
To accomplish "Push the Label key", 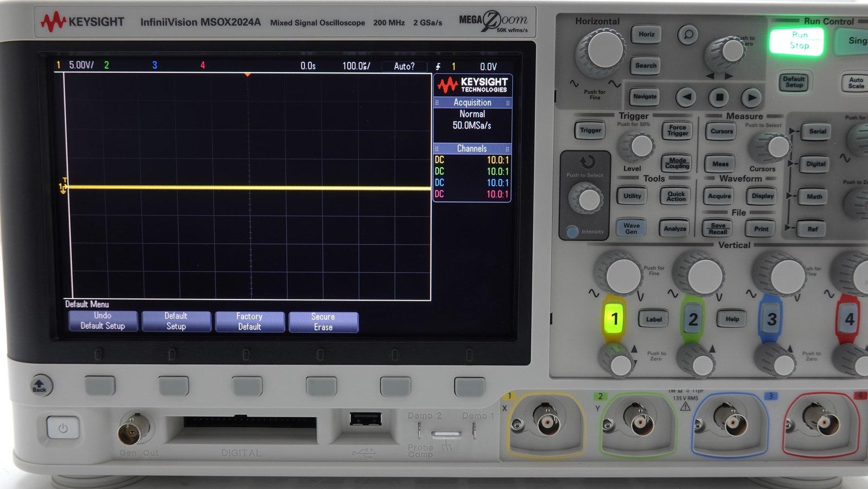I will (653, 319).
